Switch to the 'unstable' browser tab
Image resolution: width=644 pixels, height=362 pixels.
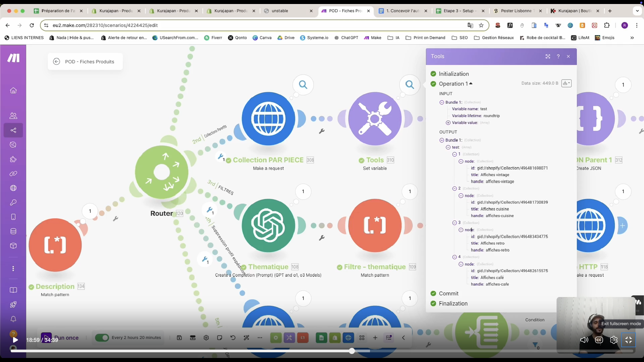tap(280, 11)
